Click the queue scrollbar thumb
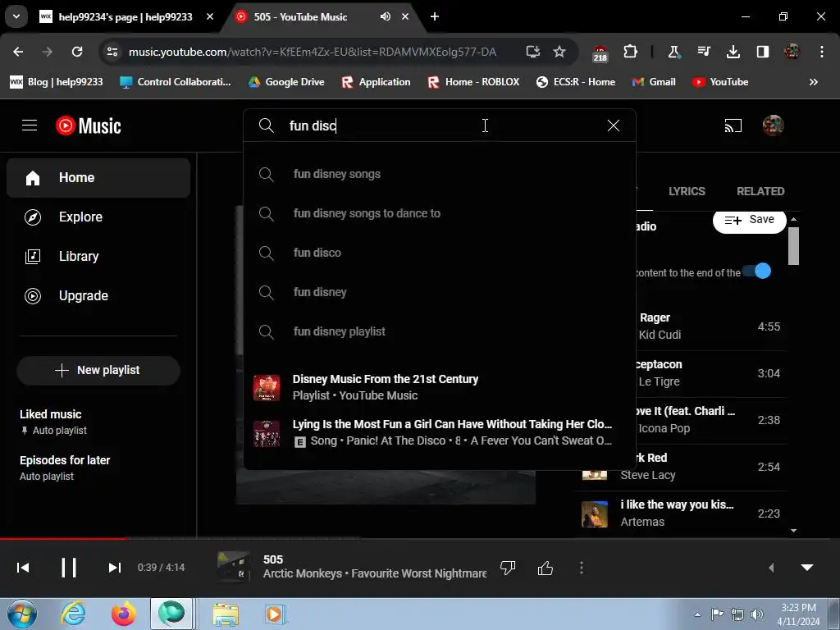 793,246
